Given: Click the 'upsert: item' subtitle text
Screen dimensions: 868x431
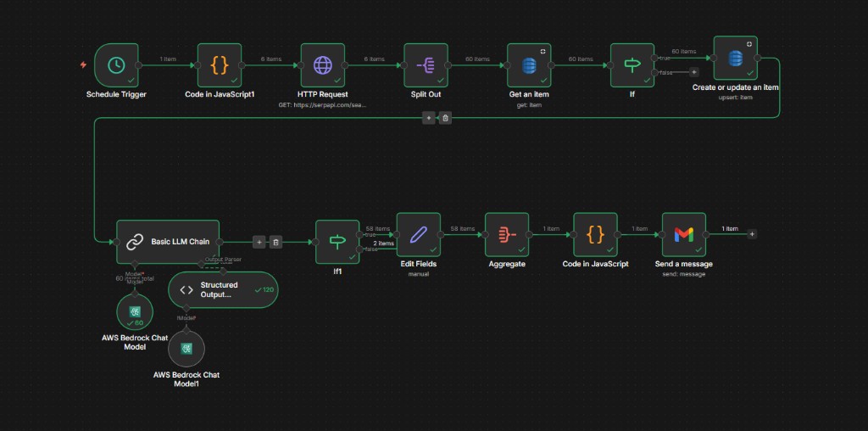Looking at the screenshot, I should pyautogui.click(x=735, y=98).
